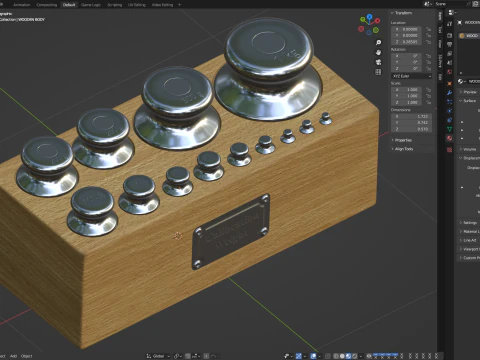Add a new workspace with plus button
Viewport: 480px width, 360px height.
point(179,5)
